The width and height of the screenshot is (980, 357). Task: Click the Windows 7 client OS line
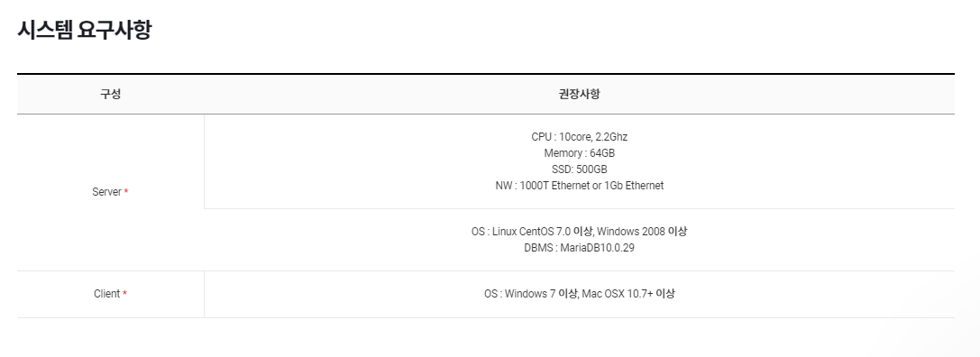(x=580, y=294)
